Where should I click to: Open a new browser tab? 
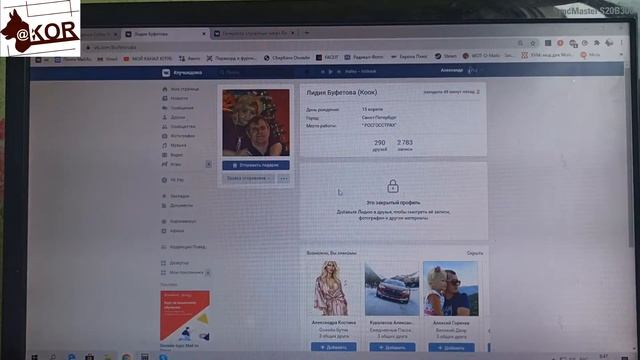(x=307, y=33)
